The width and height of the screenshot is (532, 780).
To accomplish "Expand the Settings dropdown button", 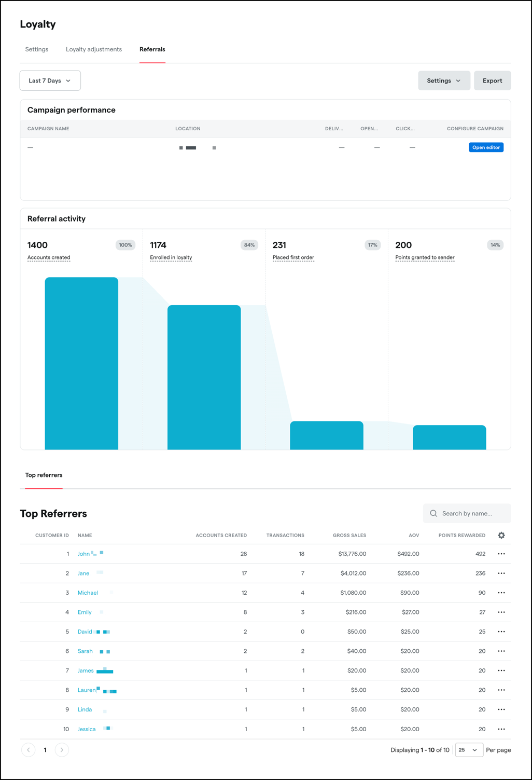I will 444,80.
